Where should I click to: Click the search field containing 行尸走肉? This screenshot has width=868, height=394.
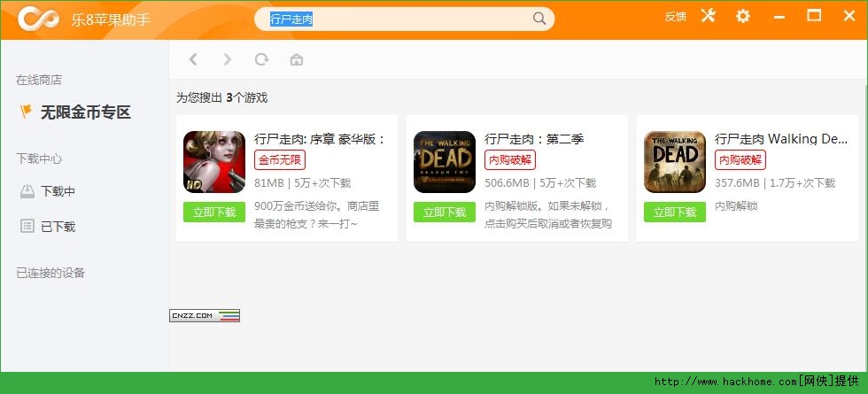tap(399, 19)
